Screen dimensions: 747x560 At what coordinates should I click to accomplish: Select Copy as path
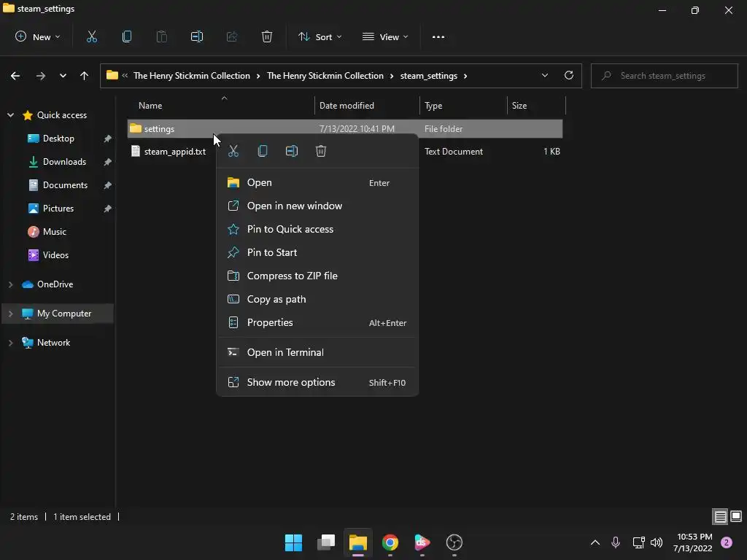coord(317,299)
